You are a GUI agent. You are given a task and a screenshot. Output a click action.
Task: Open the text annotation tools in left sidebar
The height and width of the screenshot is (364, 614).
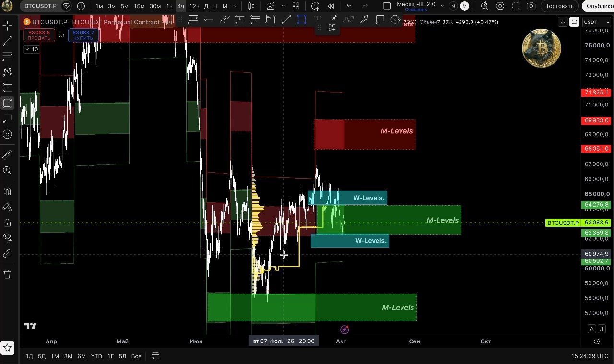coord(7,118)
